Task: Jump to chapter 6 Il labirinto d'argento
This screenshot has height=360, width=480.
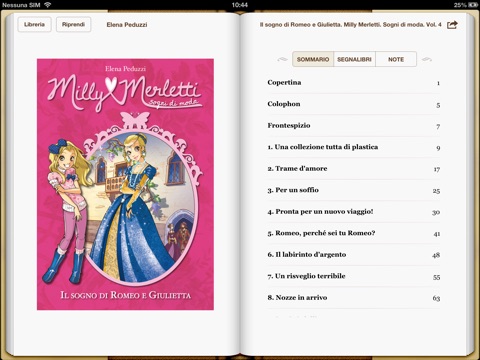Action: pos(353,255)
